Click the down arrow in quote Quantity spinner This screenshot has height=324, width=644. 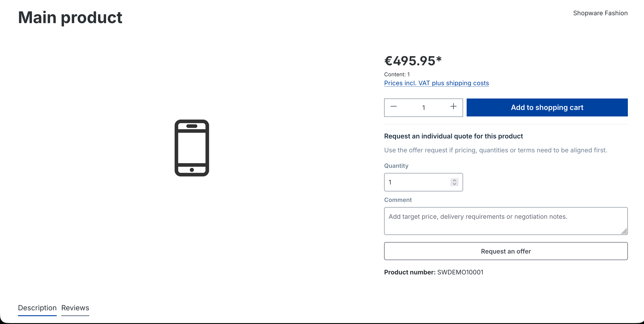click(454, 184)
